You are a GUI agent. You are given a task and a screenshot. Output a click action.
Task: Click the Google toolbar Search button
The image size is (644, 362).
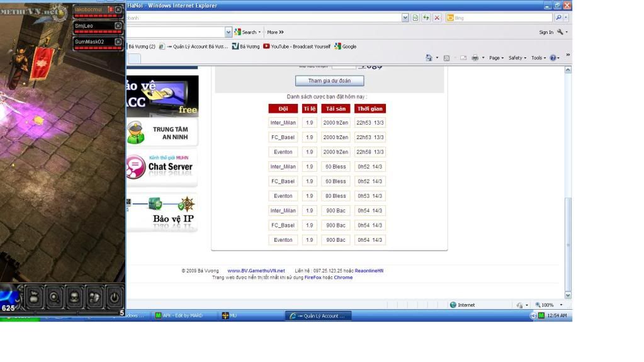(247, 32)
